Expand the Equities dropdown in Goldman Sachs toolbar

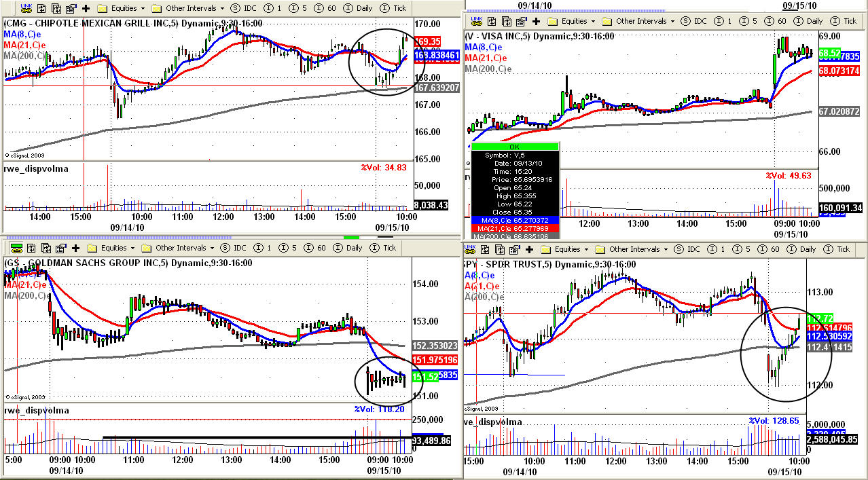111,248
